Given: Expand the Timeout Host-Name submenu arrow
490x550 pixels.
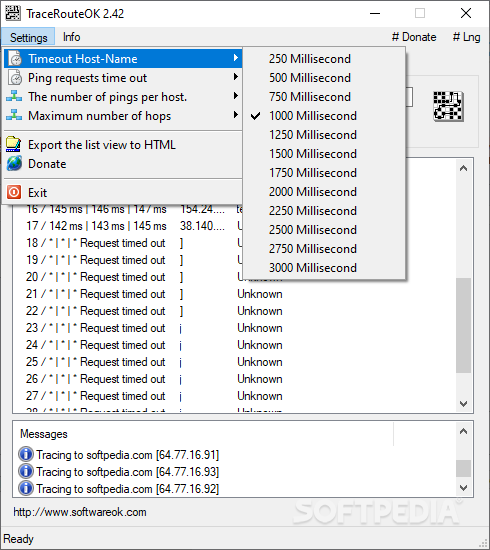Looking at the screenshot, I should pyautogui.click(x=236, y=58).
